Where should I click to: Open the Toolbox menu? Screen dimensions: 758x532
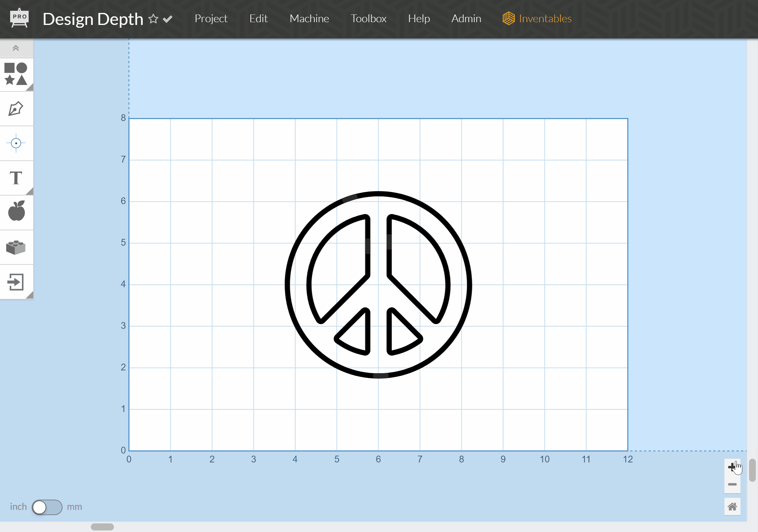coord(369,18)
